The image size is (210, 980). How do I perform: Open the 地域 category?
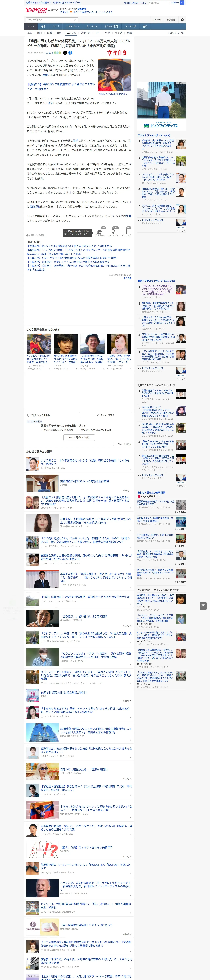tap(129, 33)
